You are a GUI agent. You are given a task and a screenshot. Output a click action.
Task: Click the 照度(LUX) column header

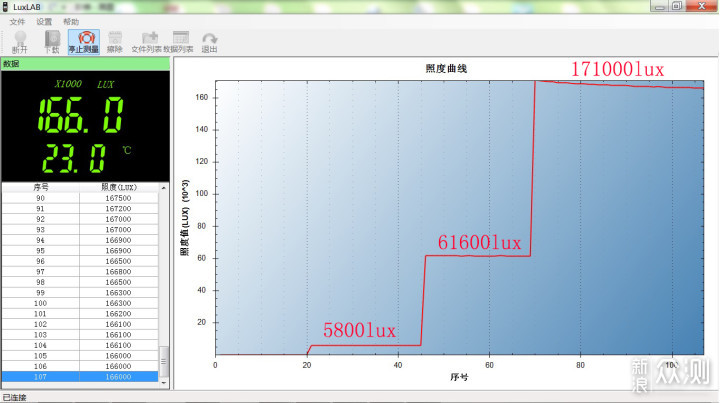(118, 187)
